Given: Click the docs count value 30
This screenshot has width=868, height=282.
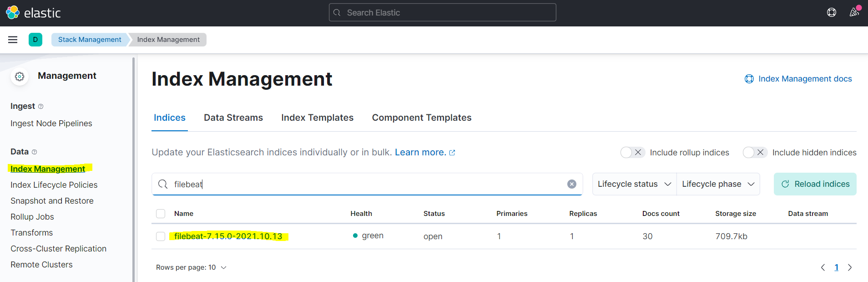Looking at the screenshot, I should pyautogui.click(x=647, y=236).
